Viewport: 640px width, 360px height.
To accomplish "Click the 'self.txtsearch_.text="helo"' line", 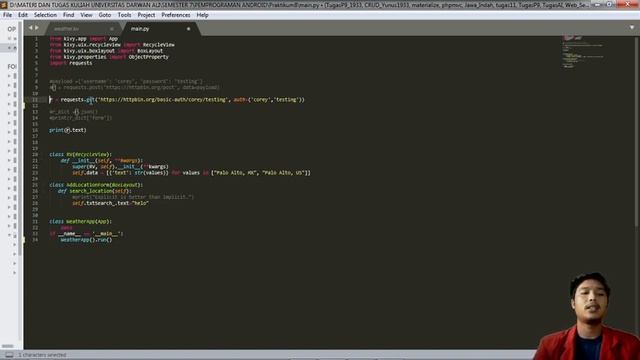I will click(x=111, y=203).
